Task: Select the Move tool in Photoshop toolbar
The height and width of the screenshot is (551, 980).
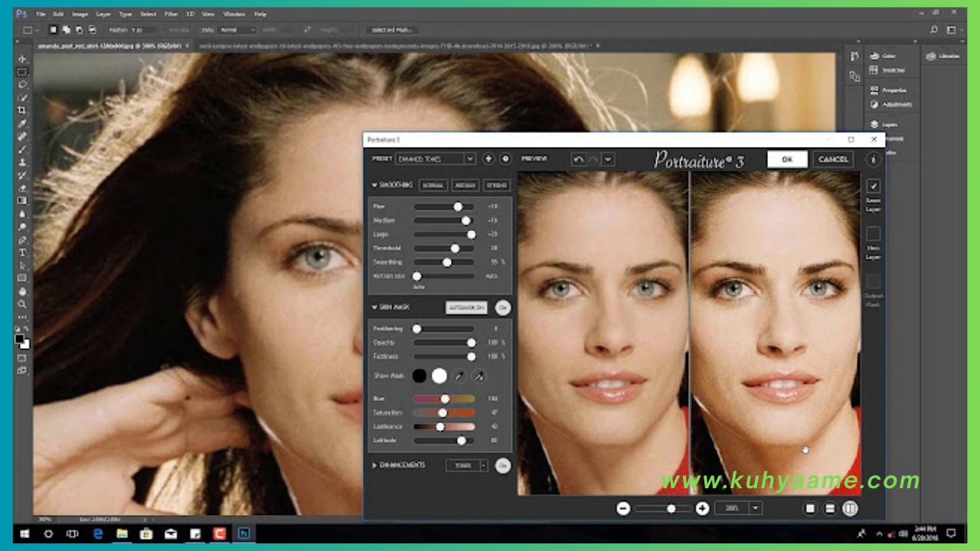Action: point(22,58)
